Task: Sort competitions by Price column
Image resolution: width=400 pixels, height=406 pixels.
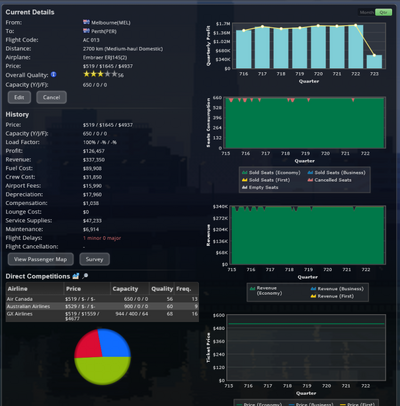Action: (87, 289)
